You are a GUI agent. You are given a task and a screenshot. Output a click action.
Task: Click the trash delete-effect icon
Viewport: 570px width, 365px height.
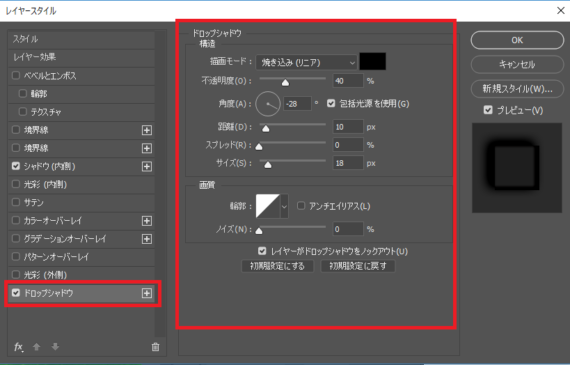(x=155, y=347)
